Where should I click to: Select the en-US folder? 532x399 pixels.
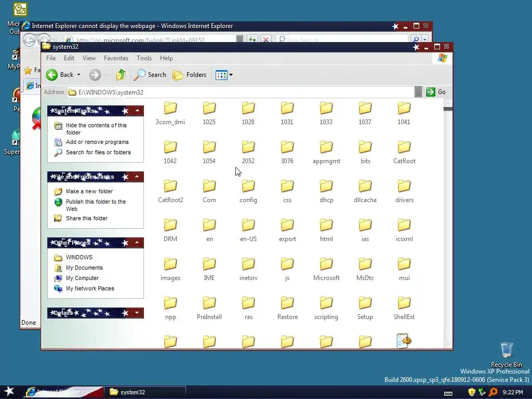pyautogui.click(x=248, y=230)
